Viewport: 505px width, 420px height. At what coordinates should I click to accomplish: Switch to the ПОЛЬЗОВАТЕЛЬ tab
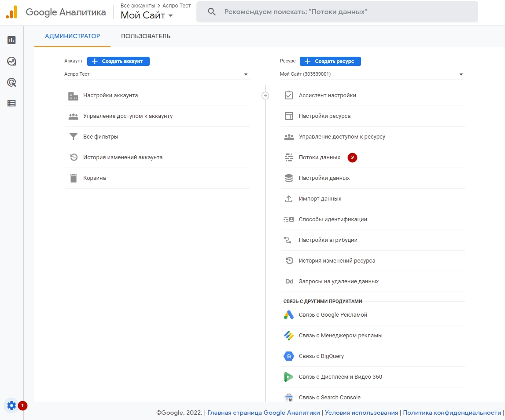coord(146,37)
